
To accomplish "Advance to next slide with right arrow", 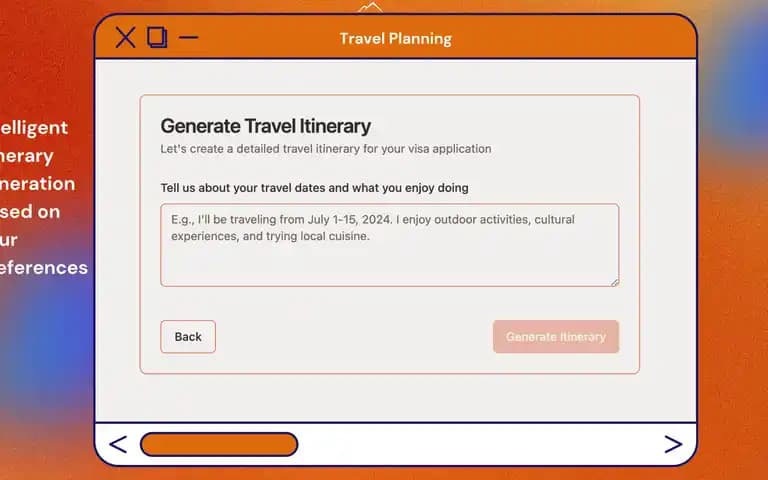I will click(x=673, y=444).
